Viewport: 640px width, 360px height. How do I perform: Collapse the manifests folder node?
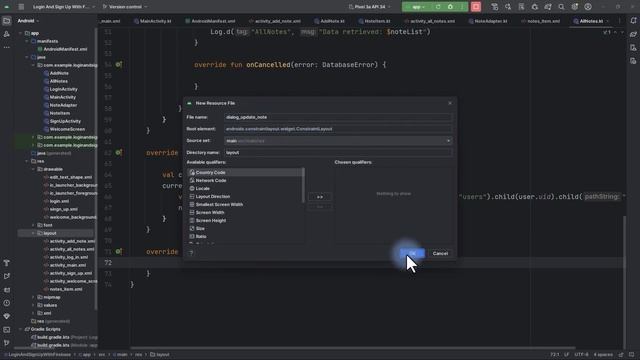tap(27, 41)
